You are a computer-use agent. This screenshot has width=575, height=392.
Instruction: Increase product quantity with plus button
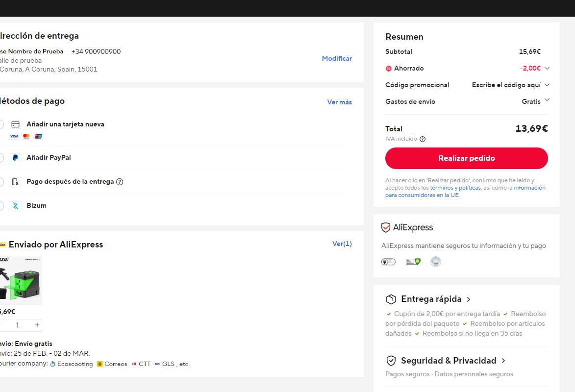37,325
